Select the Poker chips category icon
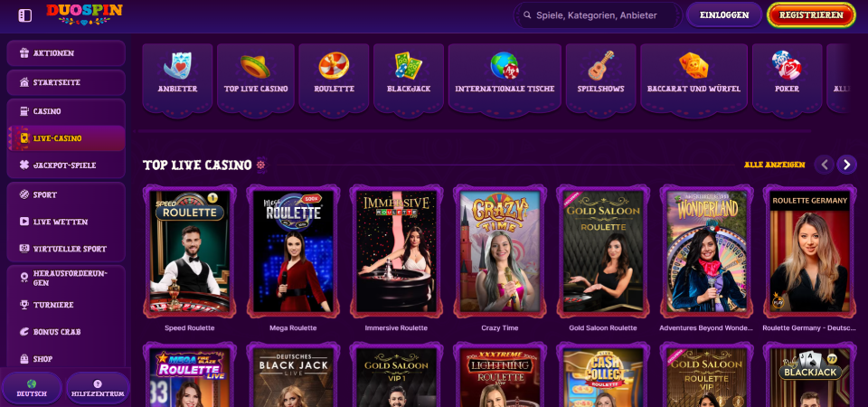The image size is (868, 407). pyautogui.click(x=787, y=65)
